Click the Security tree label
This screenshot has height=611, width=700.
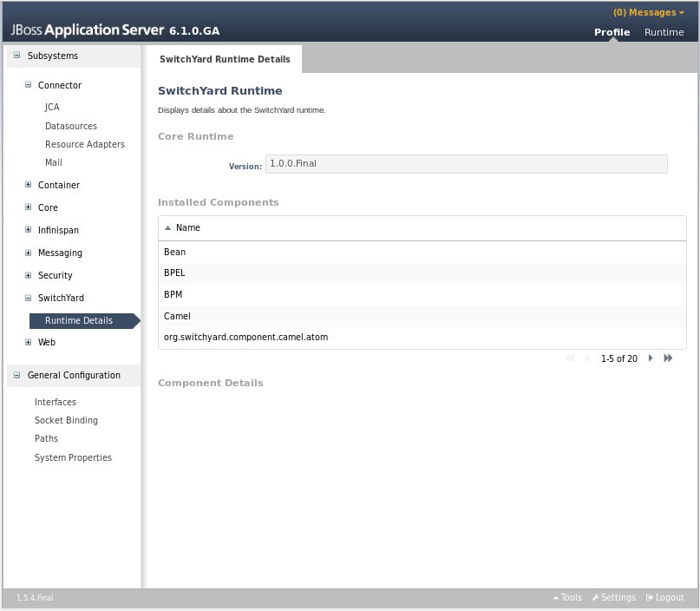[55, 276]
